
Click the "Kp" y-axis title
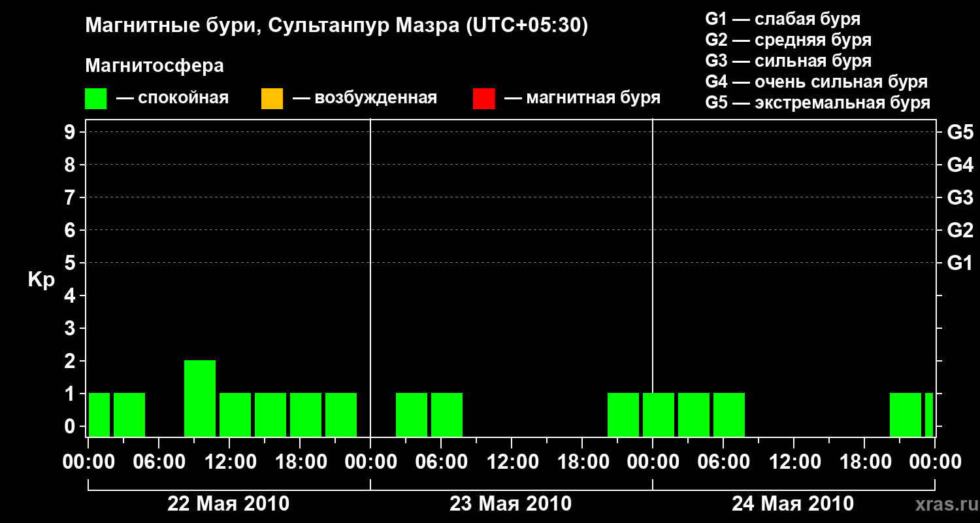pos(41,280)
